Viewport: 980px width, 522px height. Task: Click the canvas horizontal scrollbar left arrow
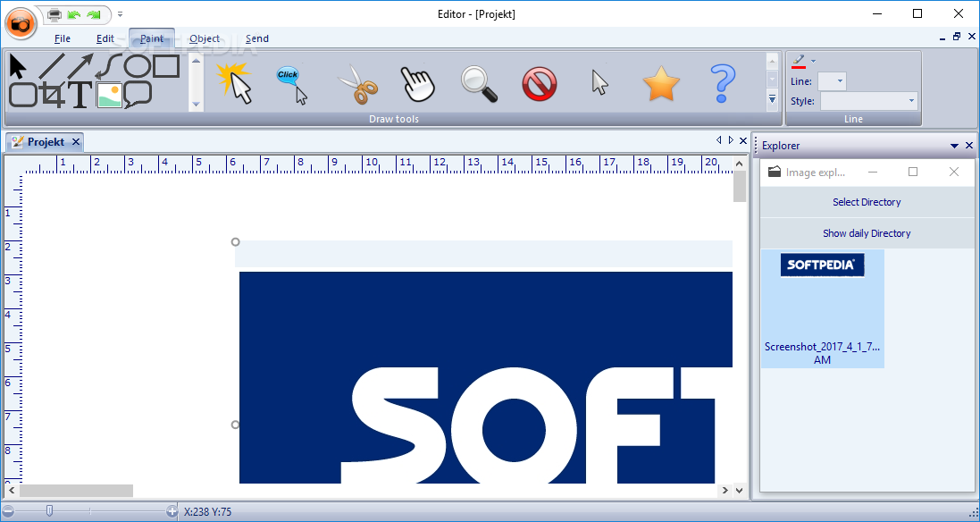(x=12, y=491)
